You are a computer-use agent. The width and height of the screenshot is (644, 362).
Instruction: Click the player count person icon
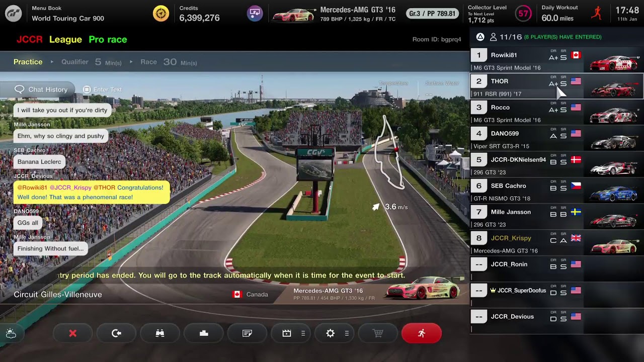[x=493, y=37]
